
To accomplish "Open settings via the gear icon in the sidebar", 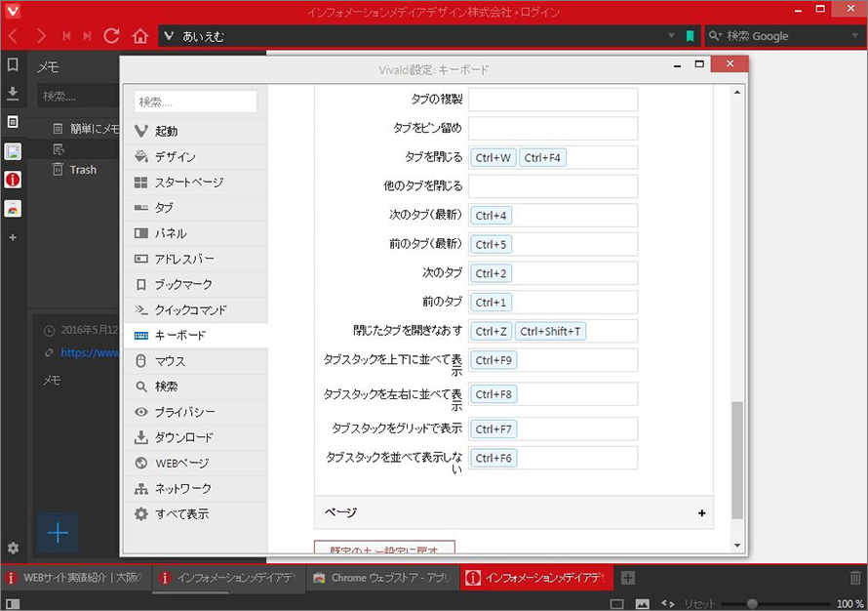I will click(13, 548).
